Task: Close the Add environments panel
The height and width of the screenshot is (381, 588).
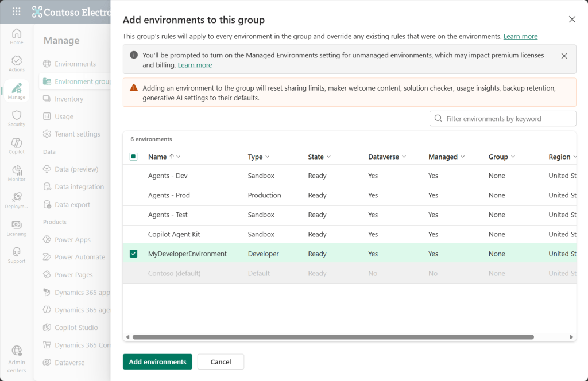Action: point(572,19)
